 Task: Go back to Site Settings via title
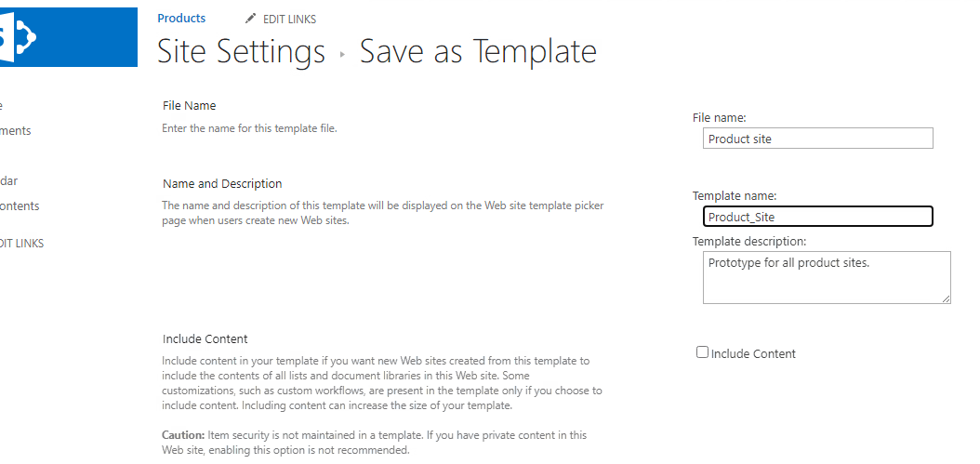[x=241, y=51]
